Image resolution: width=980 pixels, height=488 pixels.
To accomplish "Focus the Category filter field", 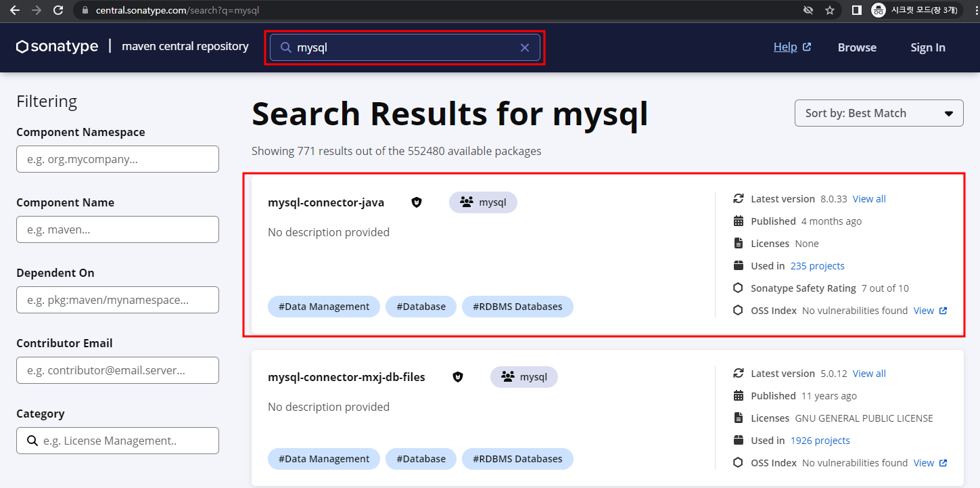I will 118,441.
